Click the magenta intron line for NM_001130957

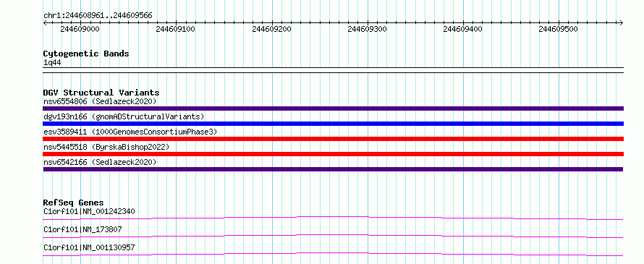click(333, 253)
